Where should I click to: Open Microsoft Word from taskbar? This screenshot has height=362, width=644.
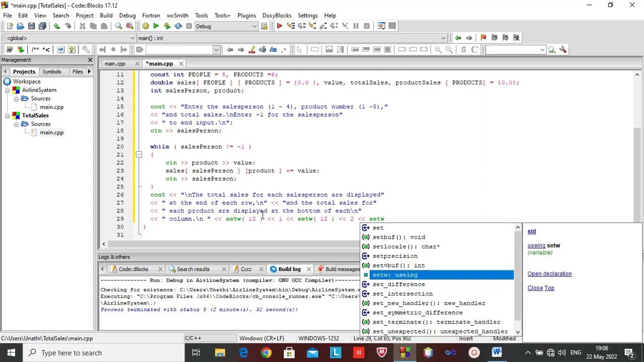[x=497, y=353]
